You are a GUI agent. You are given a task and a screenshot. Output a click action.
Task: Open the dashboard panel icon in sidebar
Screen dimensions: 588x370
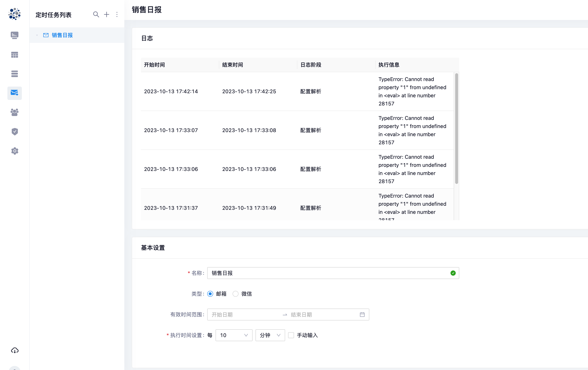pos(14,35)
